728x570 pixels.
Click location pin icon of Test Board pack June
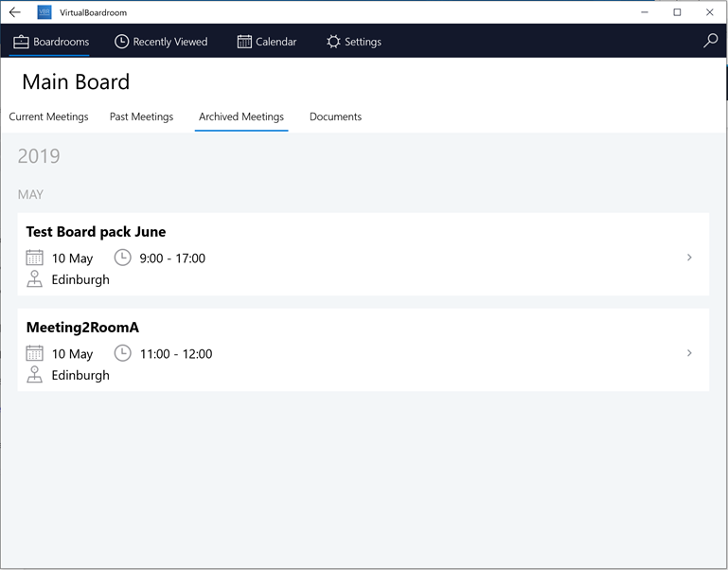pyautogui.click(x=34, y=278)
